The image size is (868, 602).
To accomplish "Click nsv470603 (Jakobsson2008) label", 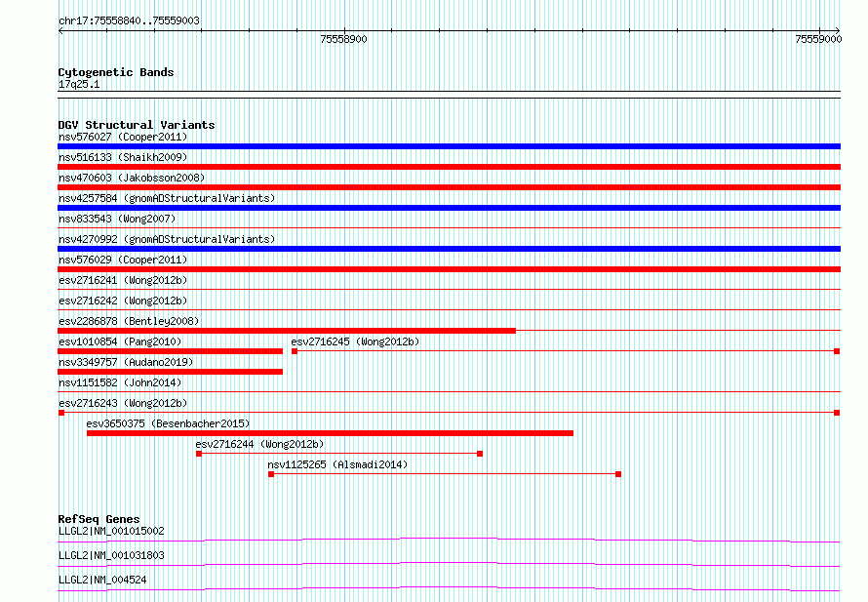I will pyautogui.click(x=132, y=178).
